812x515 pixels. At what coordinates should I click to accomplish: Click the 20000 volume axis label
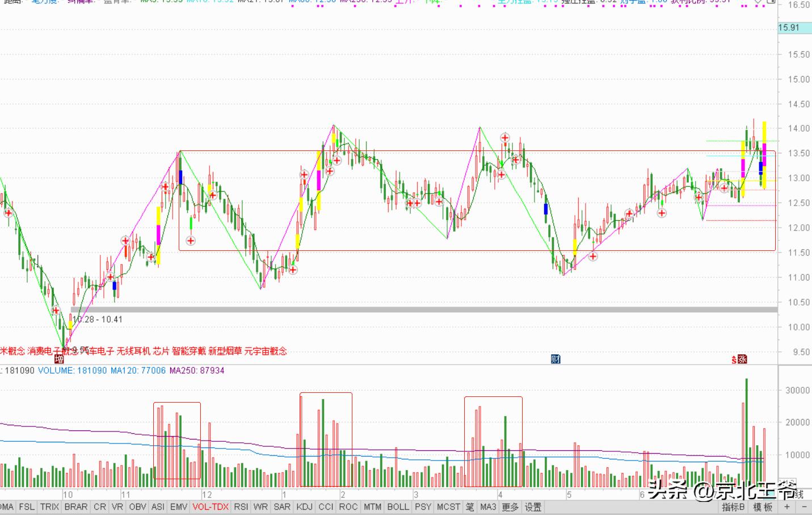pyautogui.click(x=797, y=422)
